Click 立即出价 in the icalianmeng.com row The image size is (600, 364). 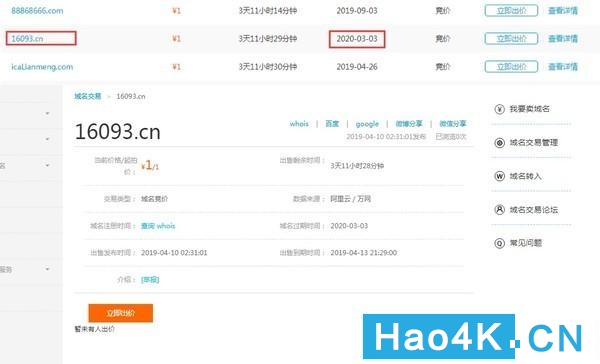click(x=511, y=67)
